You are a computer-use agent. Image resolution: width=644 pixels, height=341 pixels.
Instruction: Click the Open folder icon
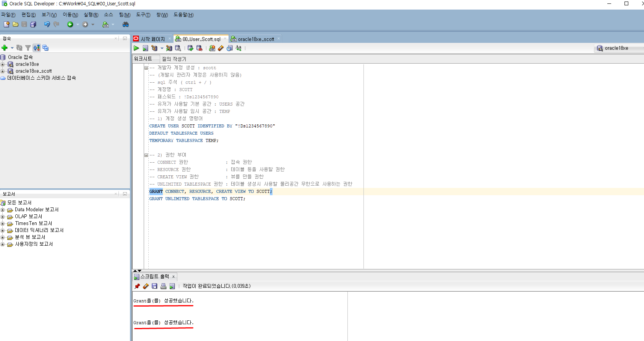[x=15, y=24]
